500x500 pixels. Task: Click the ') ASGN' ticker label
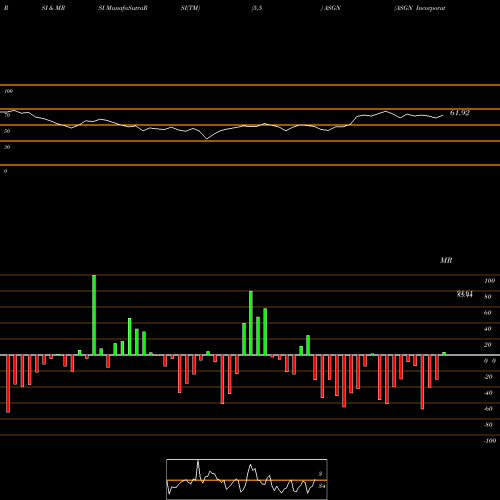coord(331,8)
